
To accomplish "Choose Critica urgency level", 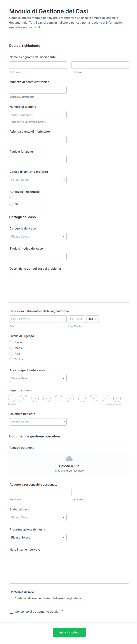I will click(11, 359).
